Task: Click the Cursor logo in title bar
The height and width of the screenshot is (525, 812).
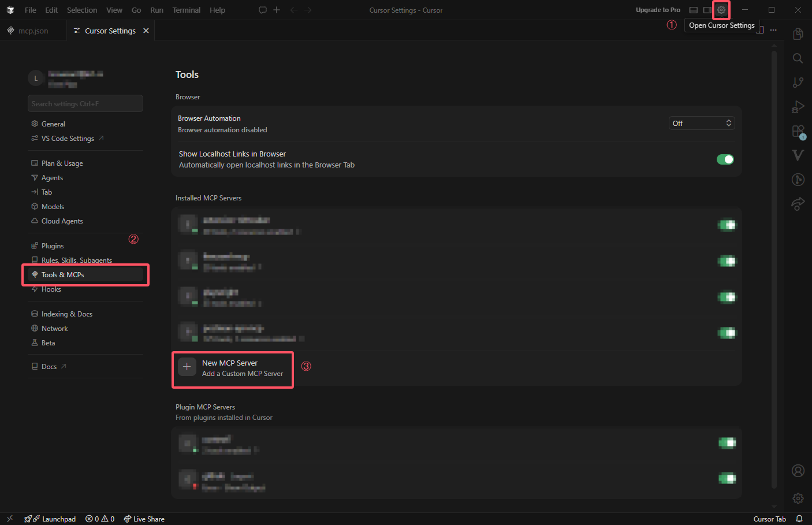Action: 10,10
